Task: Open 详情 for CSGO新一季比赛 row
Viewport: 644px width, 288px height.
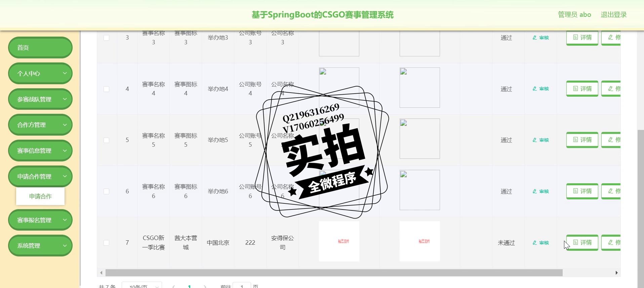Action: click(x=582, y=242)
